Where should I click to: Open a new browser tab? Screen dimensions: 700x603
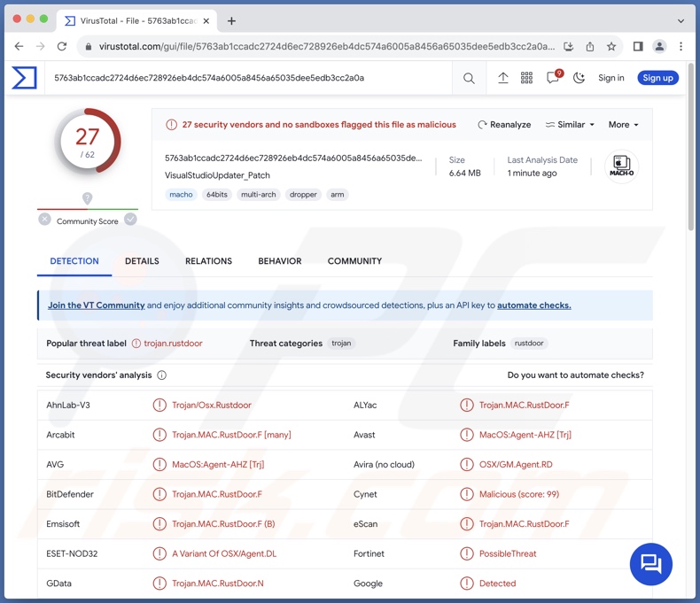pos(231,21)
